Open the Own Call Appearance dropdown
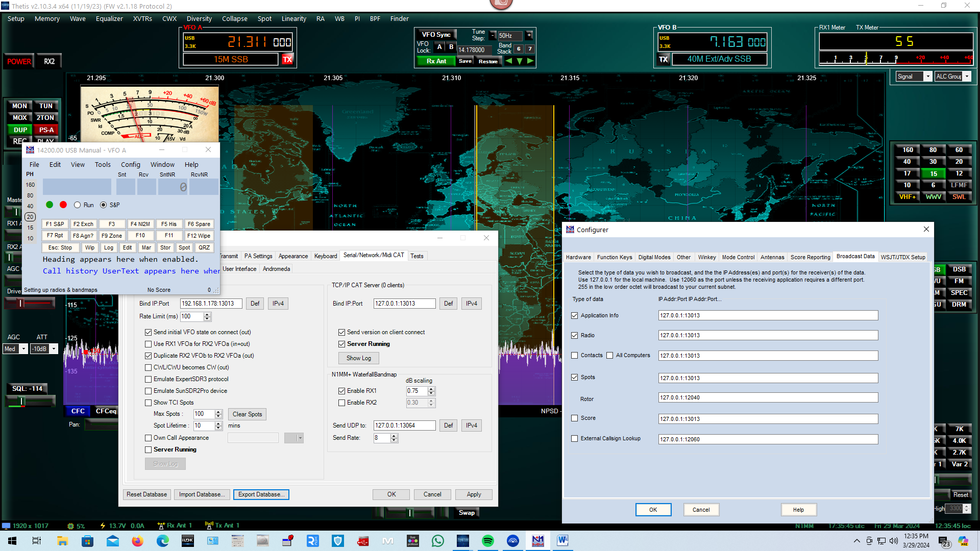 tap(300, 438)
